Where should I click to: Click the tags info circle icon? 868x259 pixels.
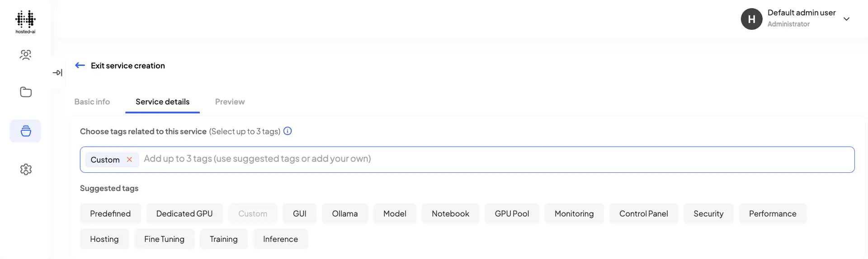coord(288,131)
